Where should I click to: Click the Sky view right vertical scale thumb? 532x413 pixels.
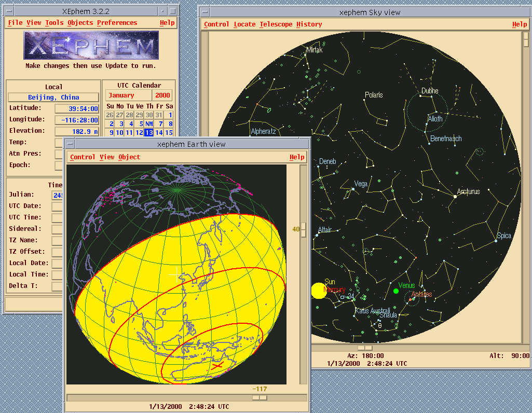coord(526,39)
